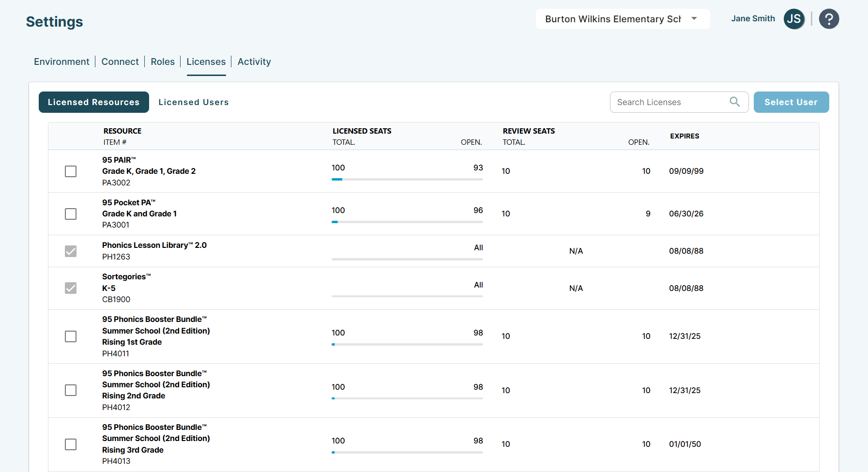Click the REVIEW SEATS column header
This screenshot has width=868, height=472.
pyautogui.click(x=529, y=131)
